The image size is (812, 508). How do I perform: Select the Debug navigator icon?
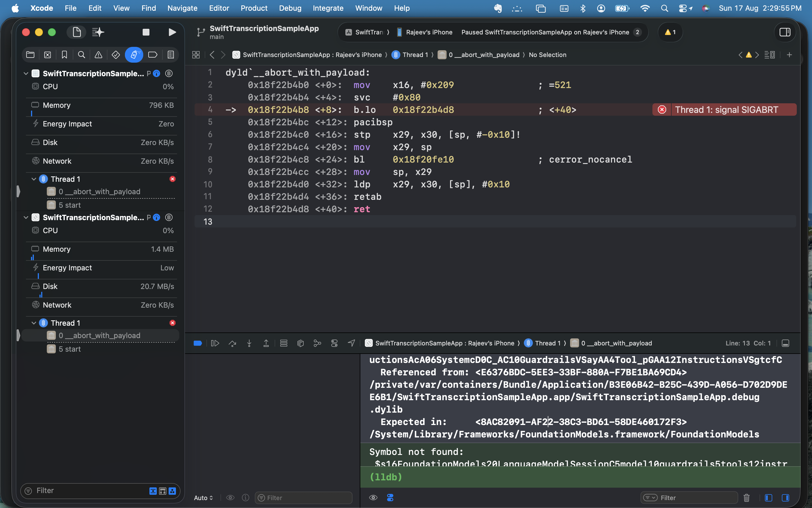click(x=134, y=55)
